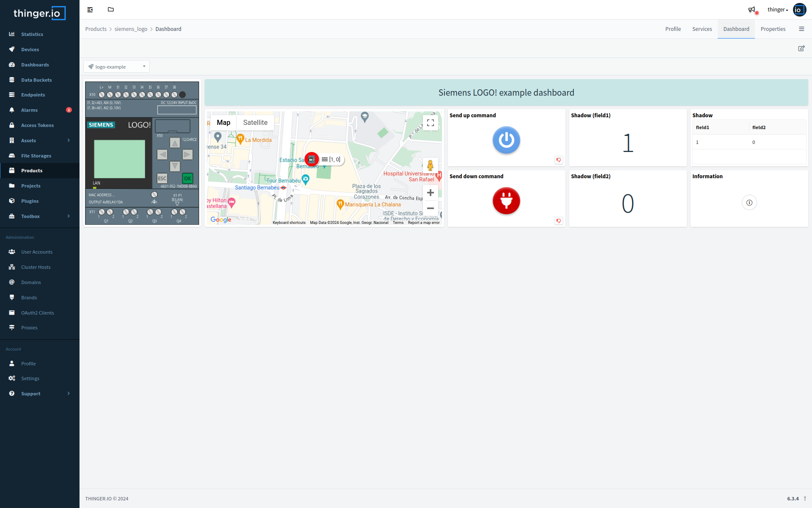Collapse sidebar with the menu toggle icon

point(90,10)
